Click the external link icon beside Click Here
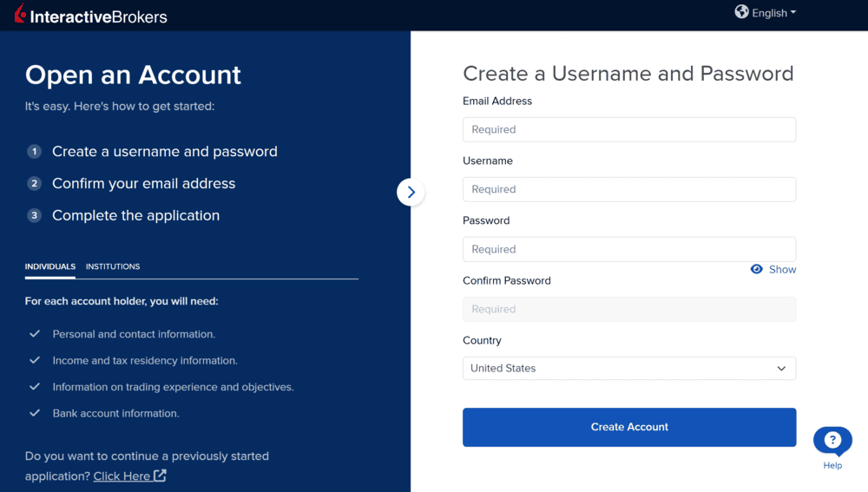 click(160, 476)
